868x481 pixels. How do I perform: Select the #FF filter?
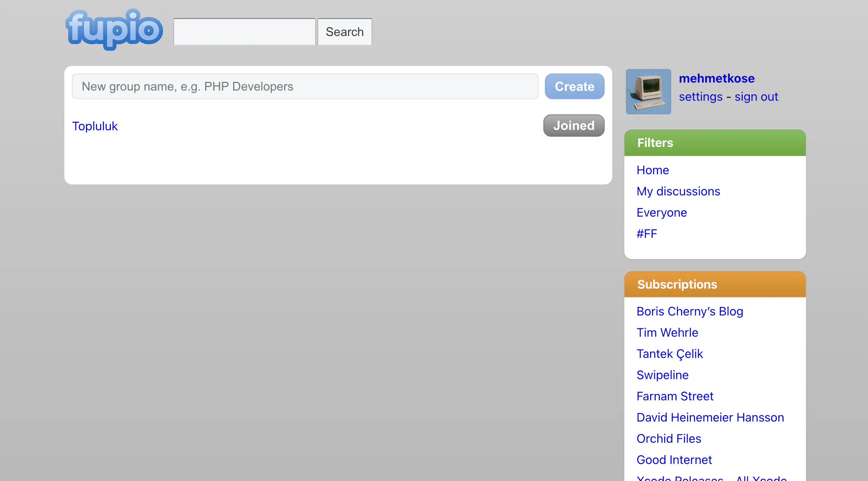[x=647, y=234]
